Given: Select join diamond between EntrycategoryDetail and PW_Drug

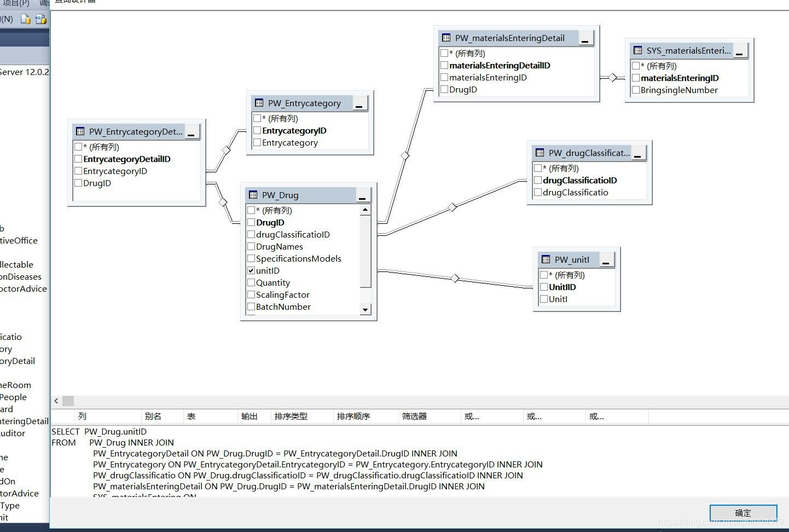Looking at the screenshot, I should [223, 203].
